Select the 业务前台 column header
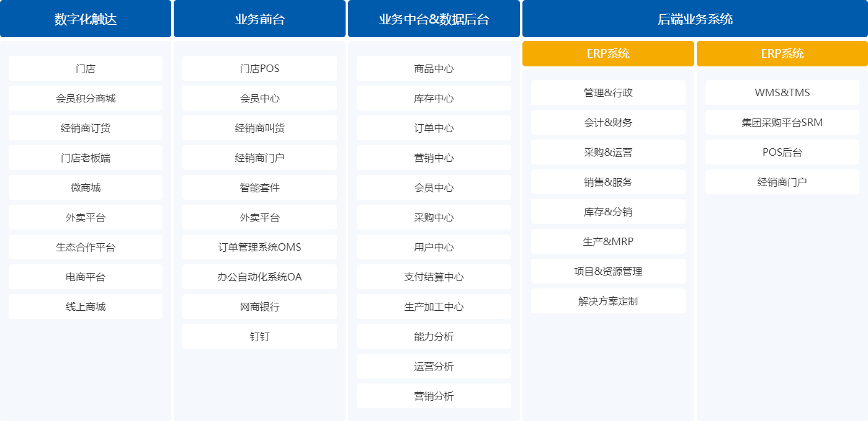This screenshot has width=868, height=425. [x=259, y=19]
